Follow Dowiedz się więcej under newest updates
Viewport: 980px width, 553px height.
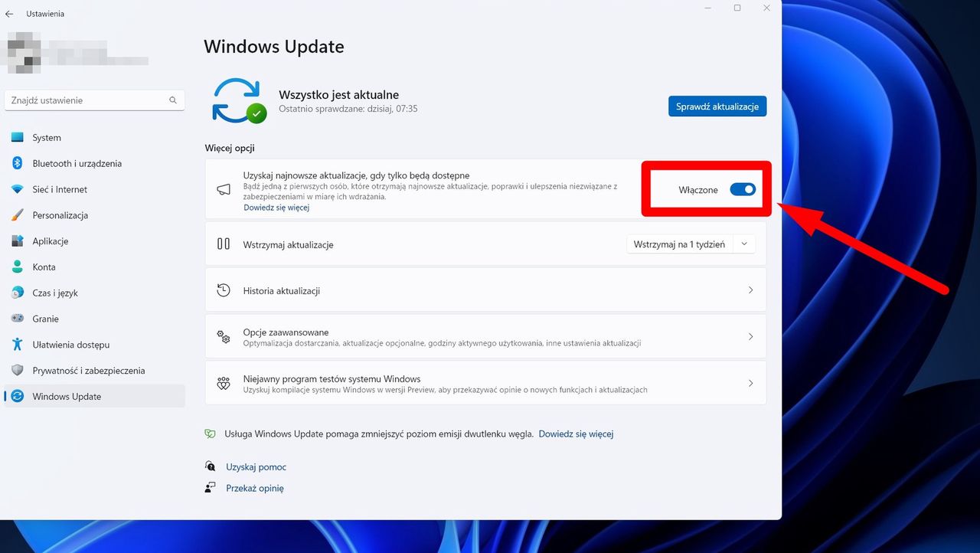(276, 208)
